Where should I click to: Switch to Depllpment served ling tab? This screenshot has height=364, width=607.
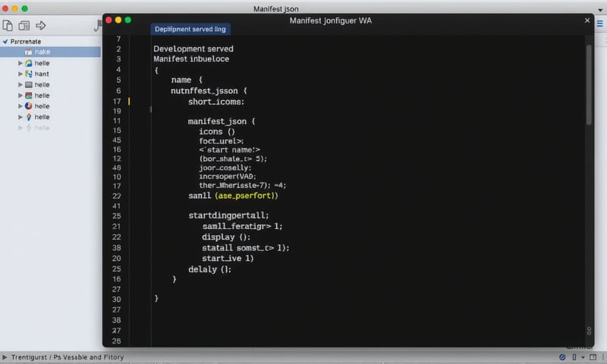pos(190,29)
